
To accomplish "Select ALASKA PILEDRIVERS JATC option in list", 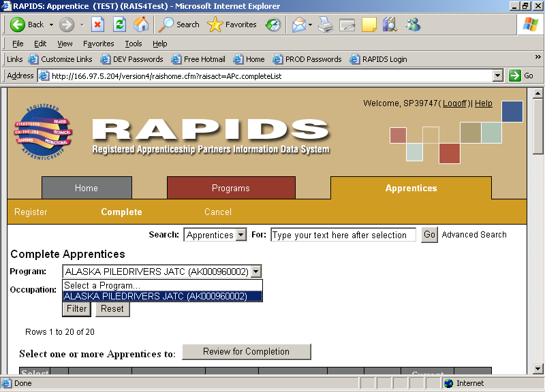I will pyautogui.click(x=162, y=296).
